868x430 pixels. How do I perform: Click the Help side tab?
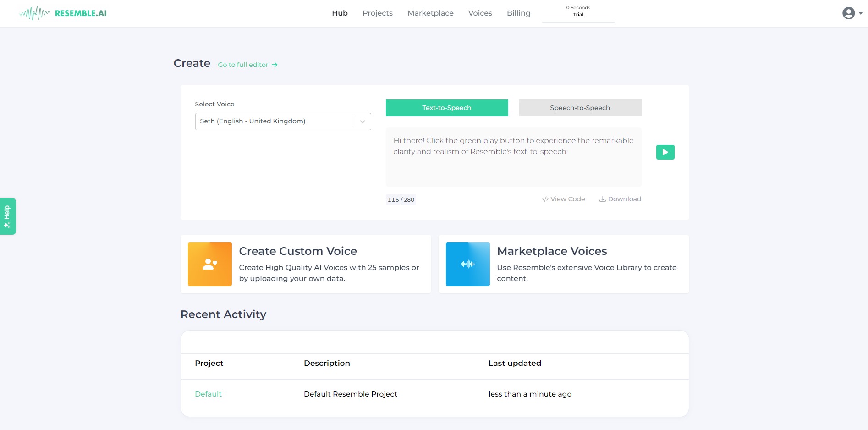[8, 216]
